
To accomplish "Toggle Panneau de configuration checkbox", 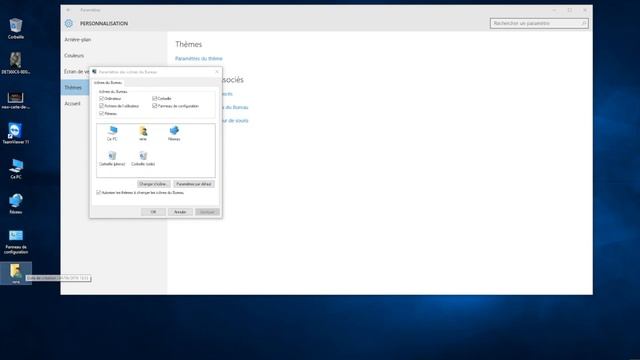I will 155,106.
